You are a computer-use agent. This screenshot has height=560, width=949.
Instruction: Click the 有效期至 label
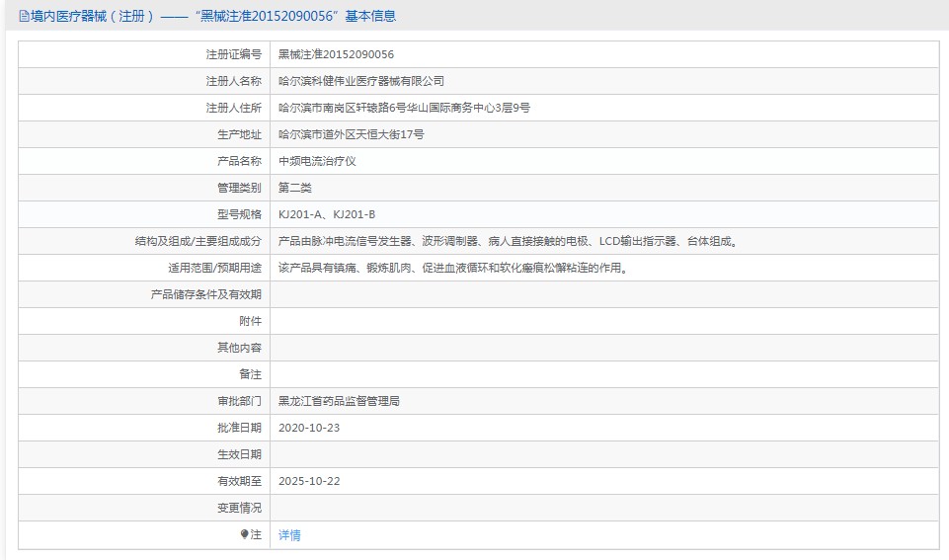pyautogui.click(x=239, y=481)
